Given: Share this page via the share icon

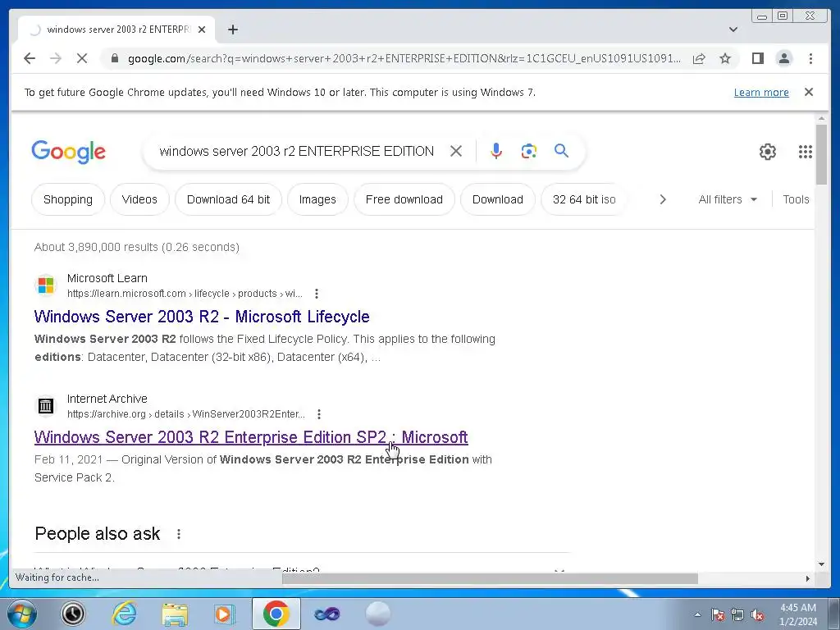Looking at the screenshot, I should click(699, 58).
